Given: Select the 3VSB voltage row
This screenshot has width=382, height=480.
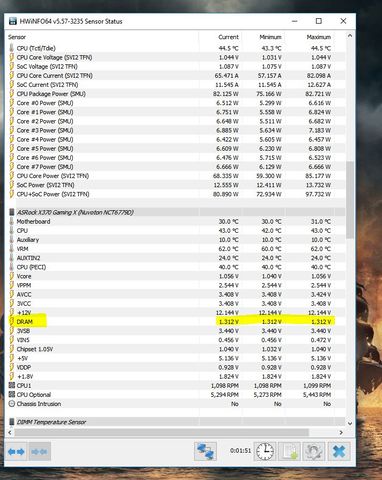Looking at the screenshot, I should click(x=176, y=331).
